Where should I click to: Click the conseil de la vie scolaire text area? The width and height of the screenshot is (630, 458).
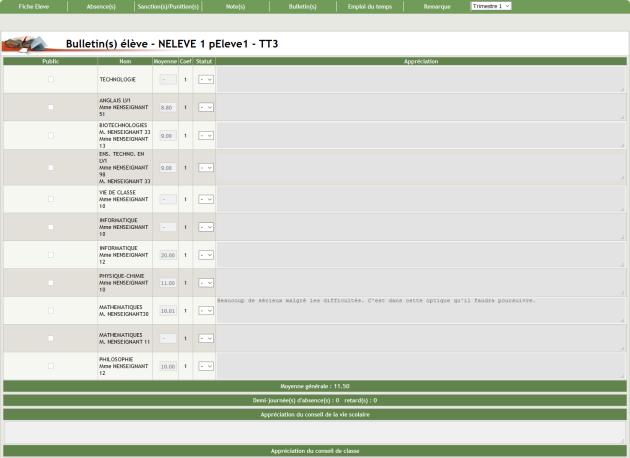click(x=314, y=431)
